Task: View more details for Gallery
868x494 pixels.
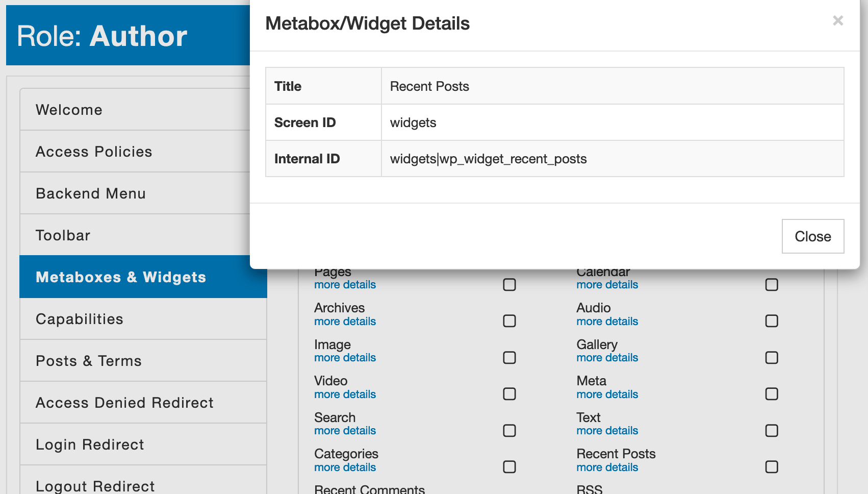Action: point(607,358)
